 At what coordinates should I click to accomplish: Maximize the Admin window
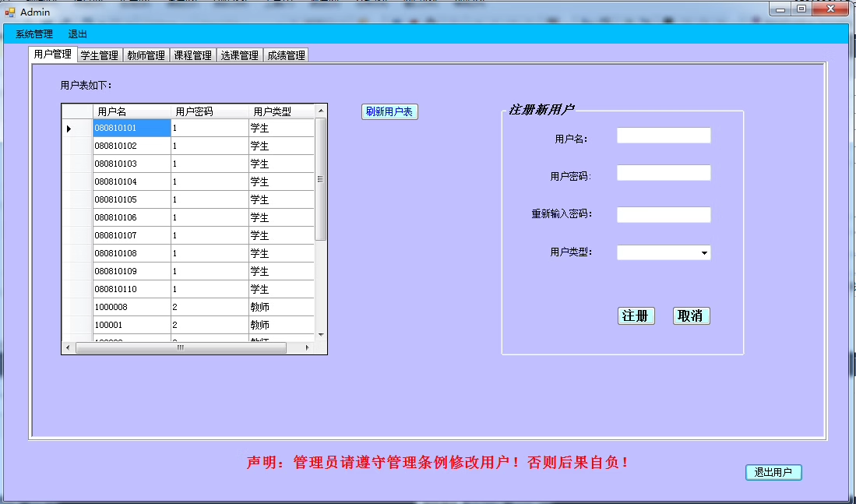pos(801,9)
